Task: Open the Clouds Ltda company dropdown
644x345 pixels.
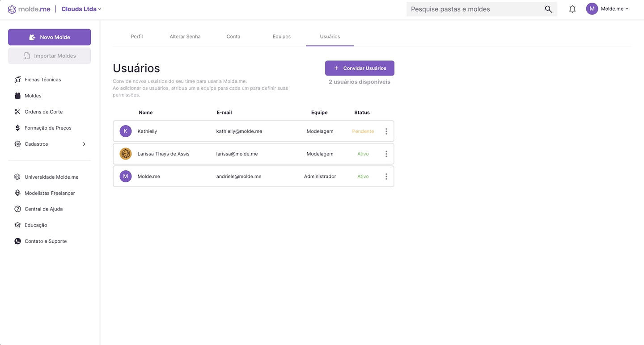Action: [x=81, y=9]
